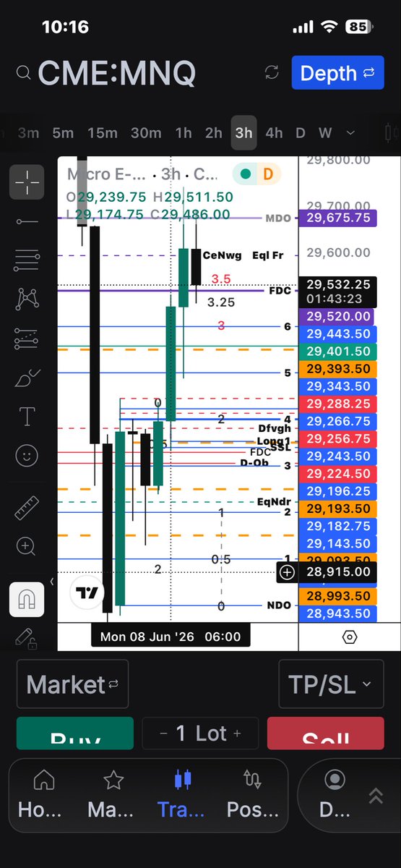Tap the green Buy button
The width and height of the screenshot is (401, 868).
coord(74,733)
